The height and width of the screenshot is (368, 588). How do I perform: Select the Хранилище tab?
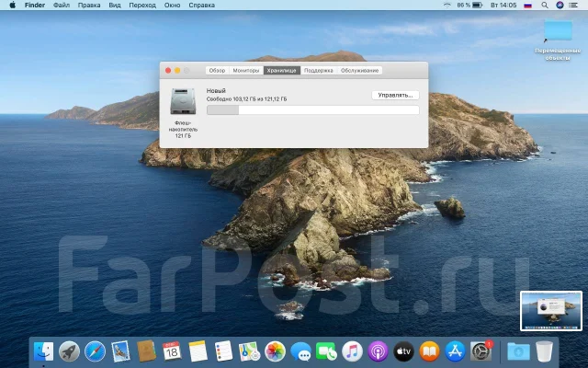tap(282, 71)
